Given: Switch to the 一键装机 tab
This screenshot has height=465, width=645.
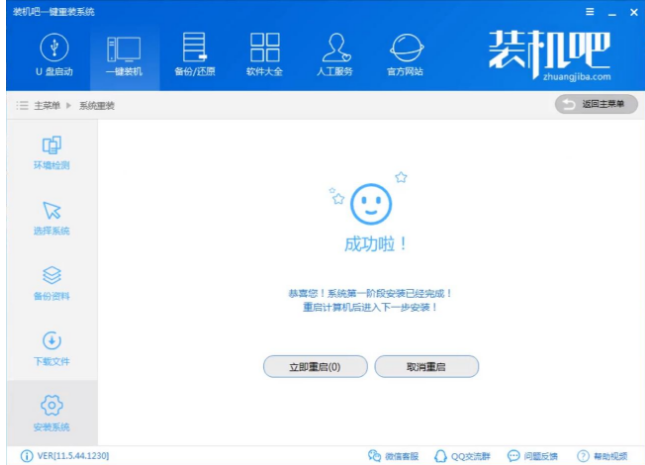Looking at the screenshot, I should point(124,55).
